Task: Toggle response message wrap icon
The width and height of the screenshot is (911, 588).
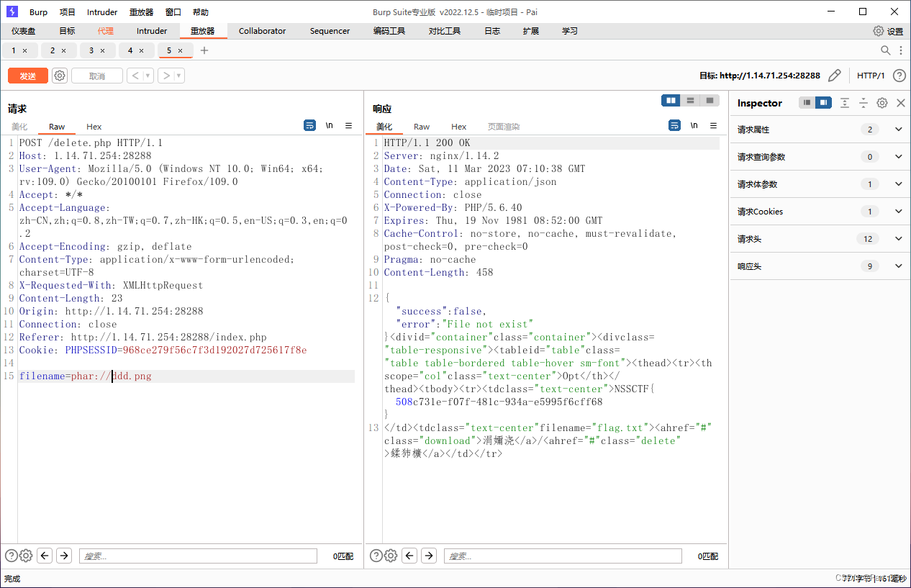Action: point(674,125)
